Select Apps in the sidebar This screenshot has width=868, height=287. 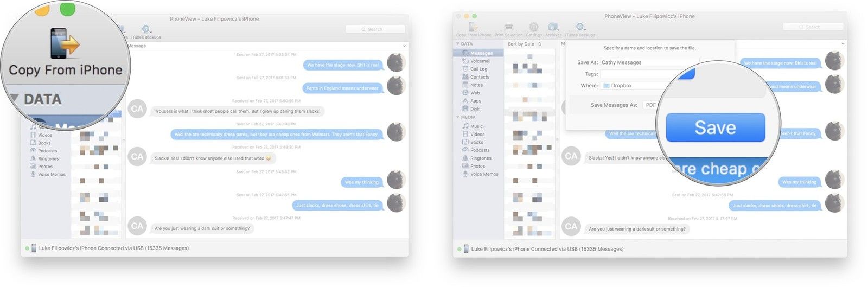pyautogui.click(x=475, y=101)
